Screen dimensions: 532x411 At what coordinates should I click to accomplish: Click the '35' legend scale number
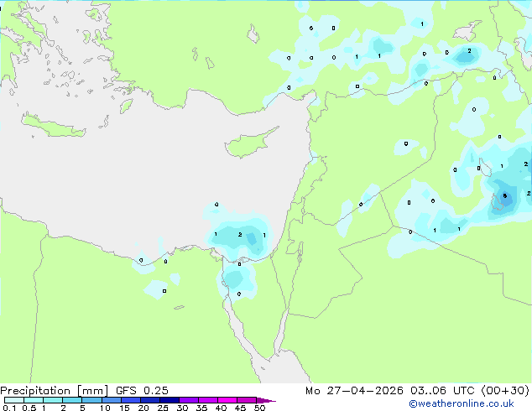click(x=201, y=408)
